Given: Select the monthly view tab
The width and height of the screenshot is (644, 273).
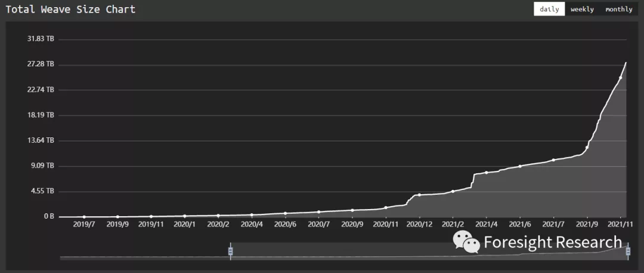Looking at the screenshot, I should 618,9.
